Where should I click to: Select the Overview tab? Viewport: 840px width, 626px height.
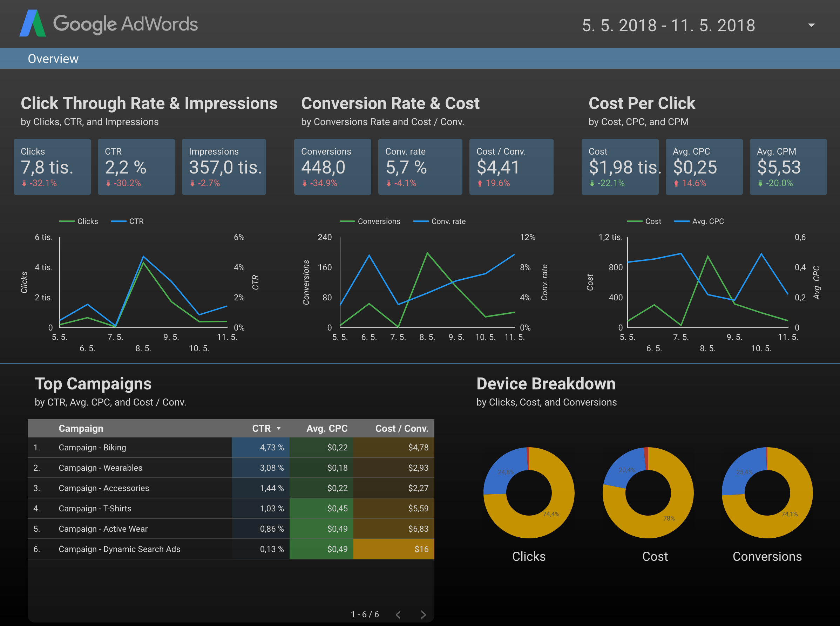point(53,59)
